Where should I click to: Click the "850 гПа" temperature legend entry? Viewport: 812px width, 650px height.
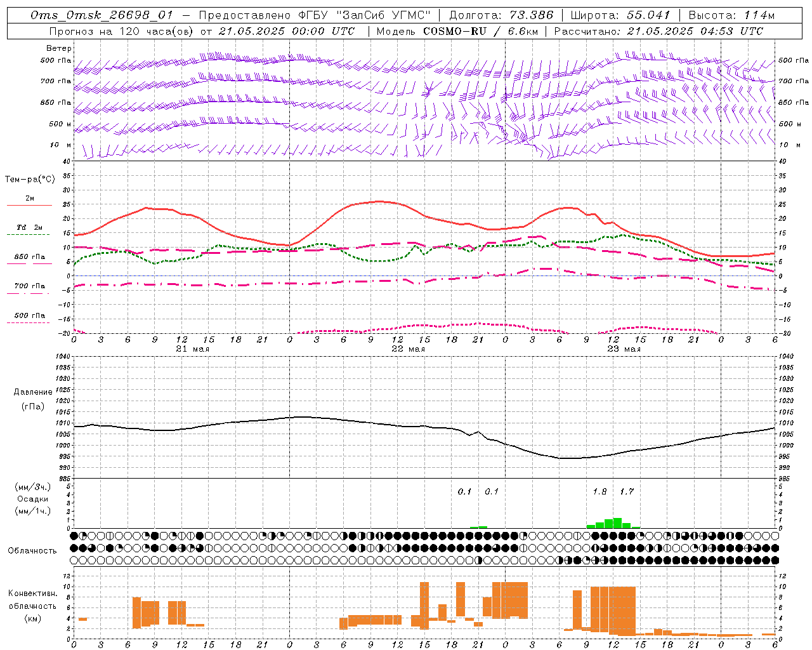click(x=30, y=257)
